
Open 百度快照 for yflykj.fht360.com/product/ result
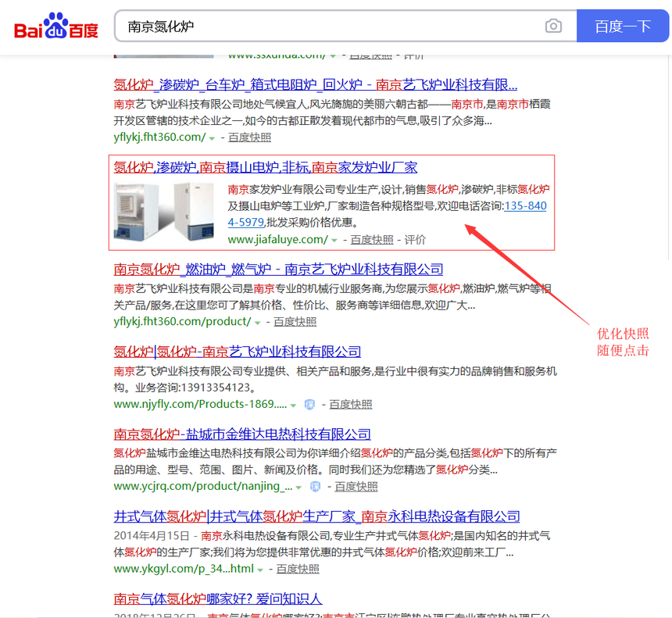tap(295, 322)
